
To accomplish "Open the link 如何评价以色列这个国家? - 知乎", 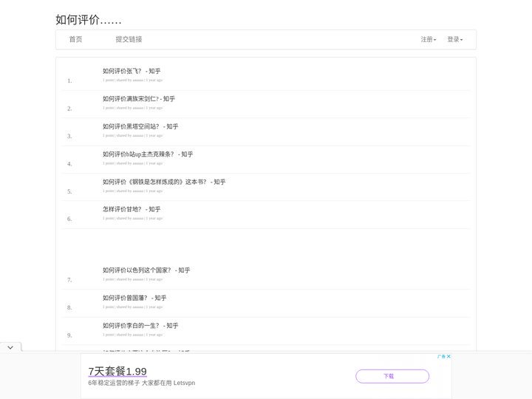I will coord(146,270).
